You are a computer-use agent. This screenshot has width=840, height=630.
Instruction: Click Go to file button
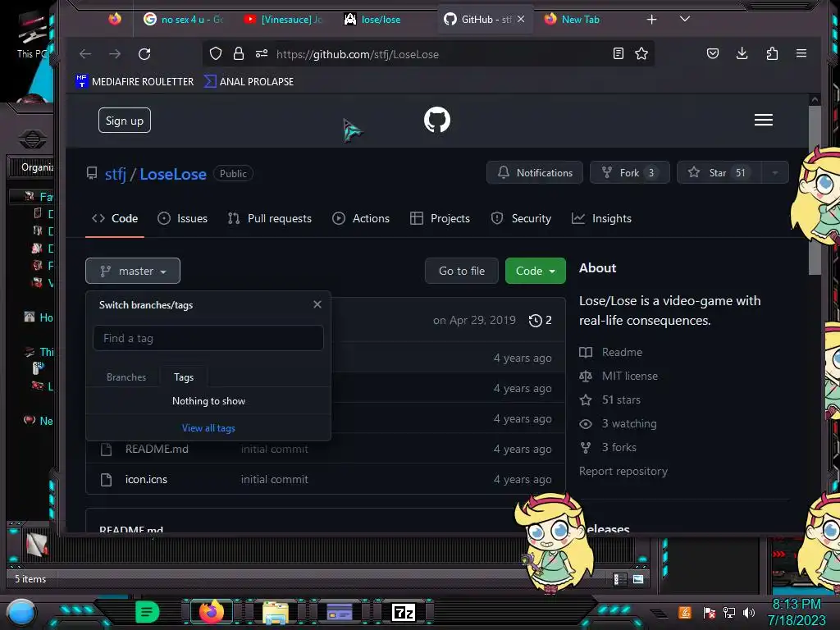pyautogui.click(x=462, y=271)
